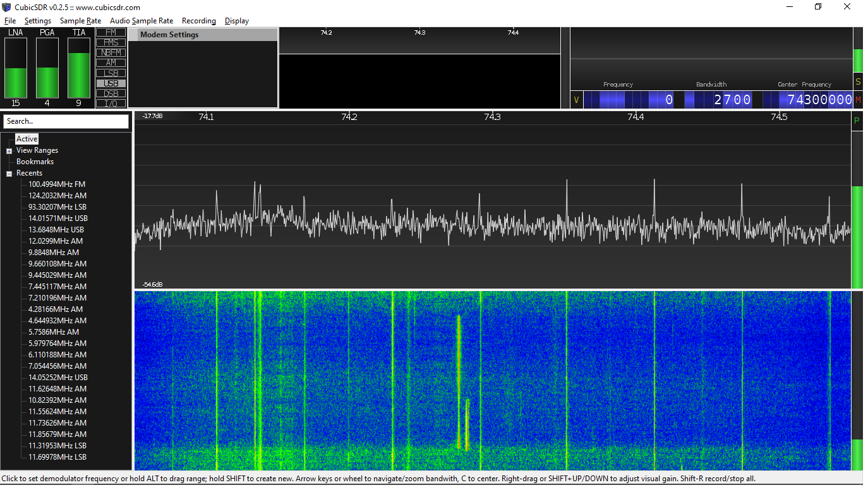Toggle the green P peak-hold button
Image resolution: width=868 pixels, height=490 pixels.
(x=857, y=121)
